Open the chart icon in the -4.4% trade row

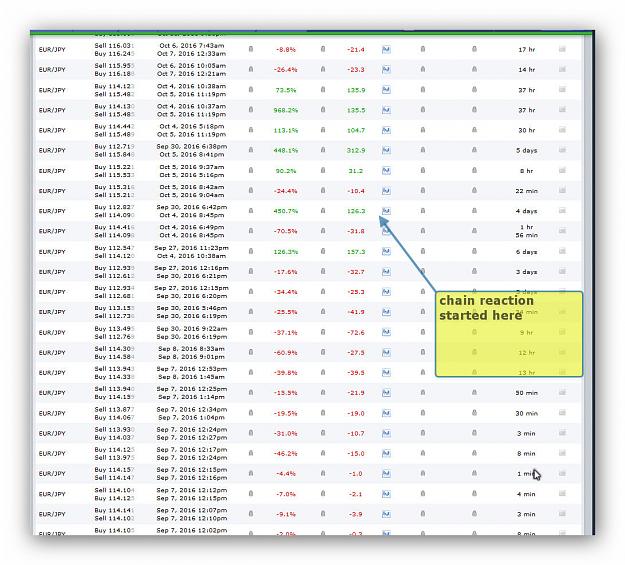pyautogui.click(x=386, y=473)
